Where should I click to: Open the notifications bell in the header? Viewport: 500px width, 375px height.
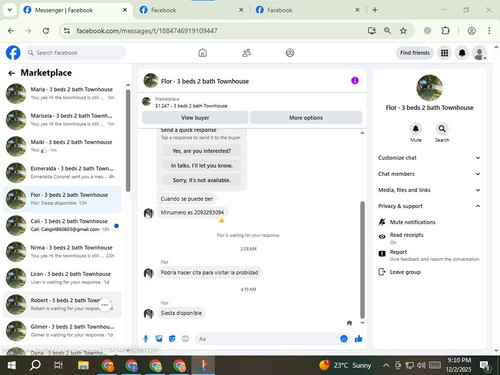(x=462, y=53)
